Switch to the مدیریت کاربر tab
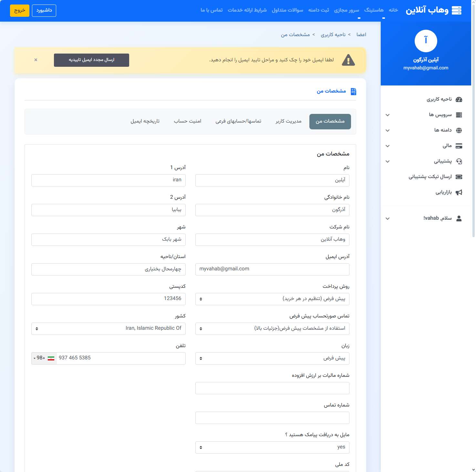The width and height of the screenshot is (476, 472). (x=288, y=121)
